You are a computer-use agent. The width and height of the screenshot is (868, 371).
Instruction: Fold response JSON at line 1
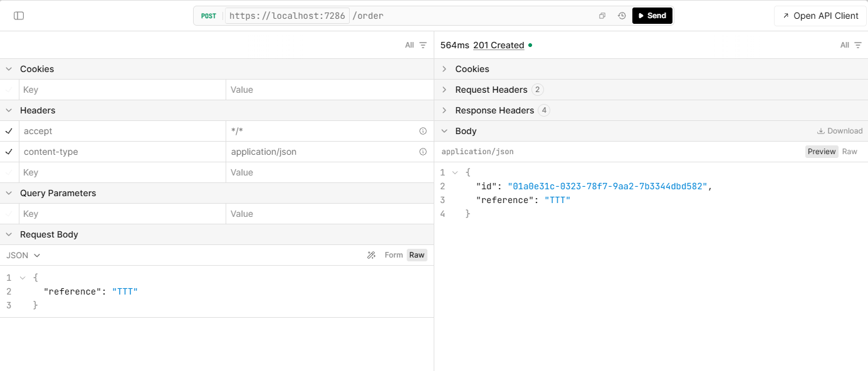click(455, 172)
